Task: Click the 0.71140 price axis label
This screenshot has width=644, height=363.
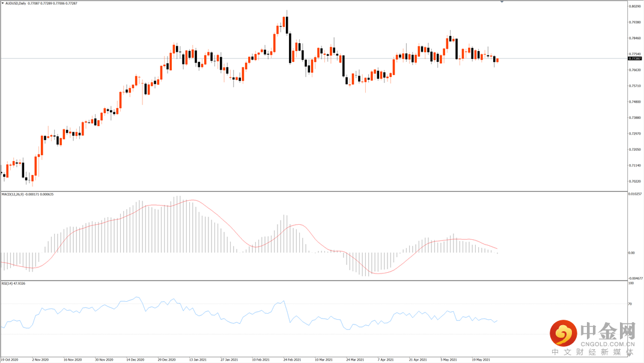Action: pos(634,166)
